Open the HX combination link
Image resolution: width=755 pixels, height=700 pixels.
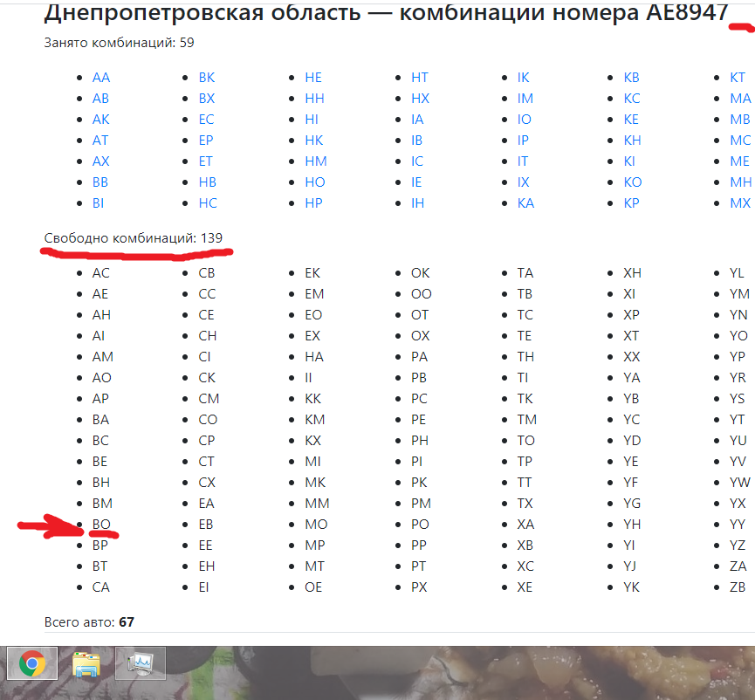421,99
